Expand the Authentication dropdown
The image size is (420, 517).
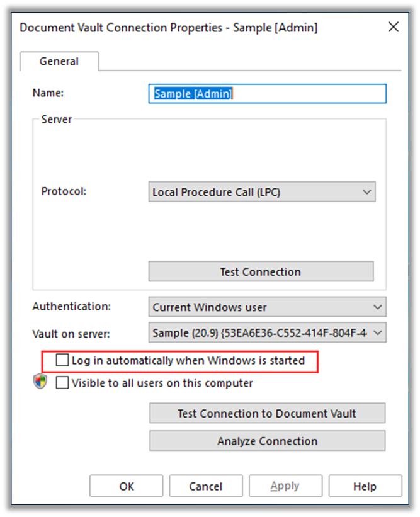[268, 307]
